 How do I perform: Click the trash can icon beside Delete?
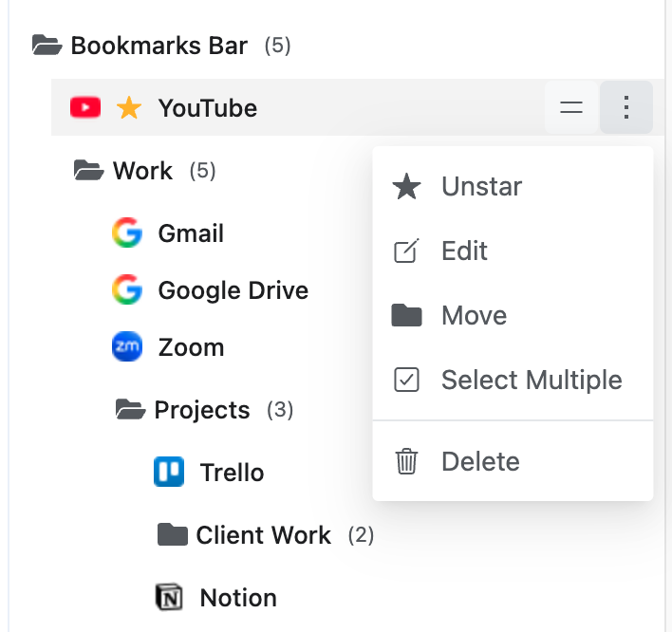tap(406, 461)
